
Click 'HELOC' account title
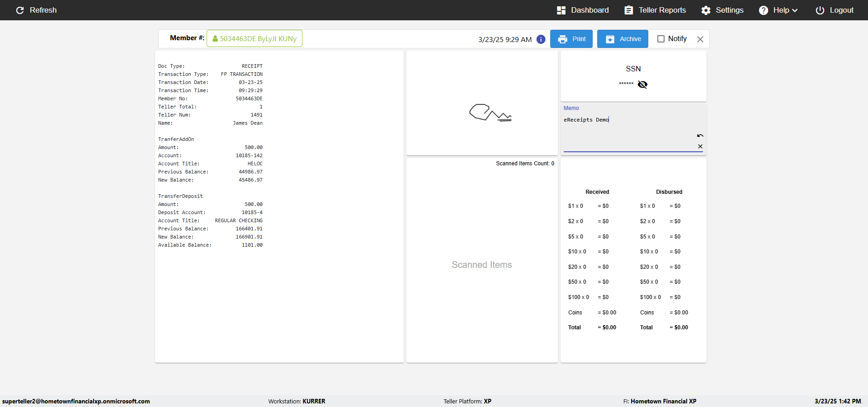click(255, 164)
